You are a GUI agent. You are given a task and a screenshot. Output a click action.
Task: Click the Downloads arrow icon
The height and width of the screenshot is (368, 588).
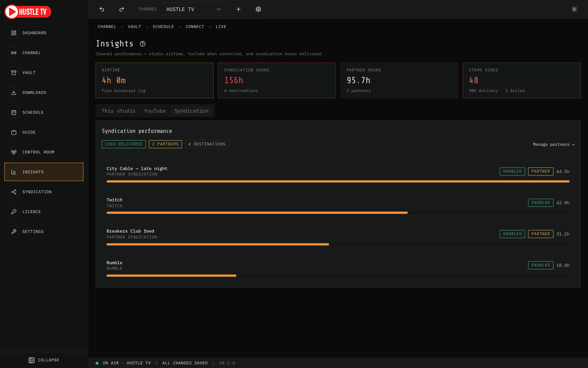pyautogui.click(x=14, y=93)
